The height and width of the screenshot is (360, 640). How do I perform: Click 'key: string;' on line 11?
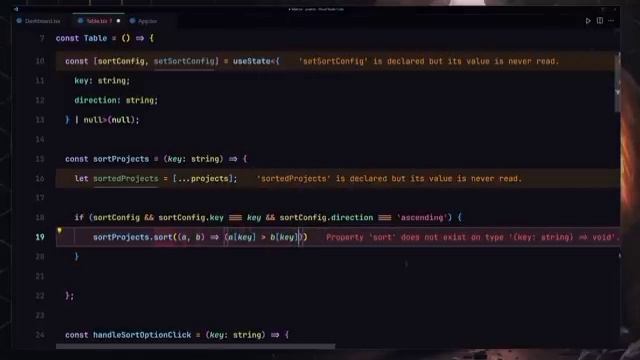102,81
